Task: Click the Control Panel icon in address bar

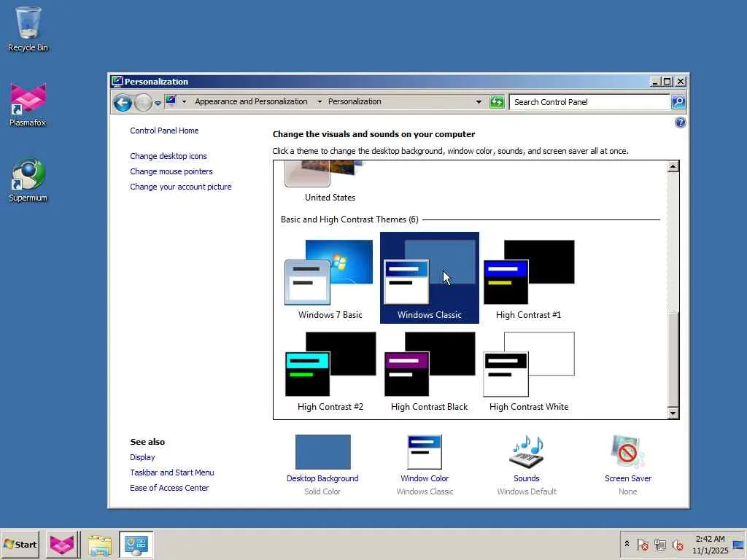Action: click(x=171, y=101)
